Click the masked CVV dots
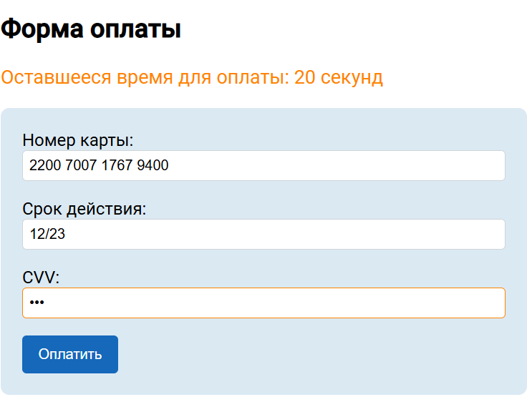This screenshot has height=402, width=532. coord(37,302)
